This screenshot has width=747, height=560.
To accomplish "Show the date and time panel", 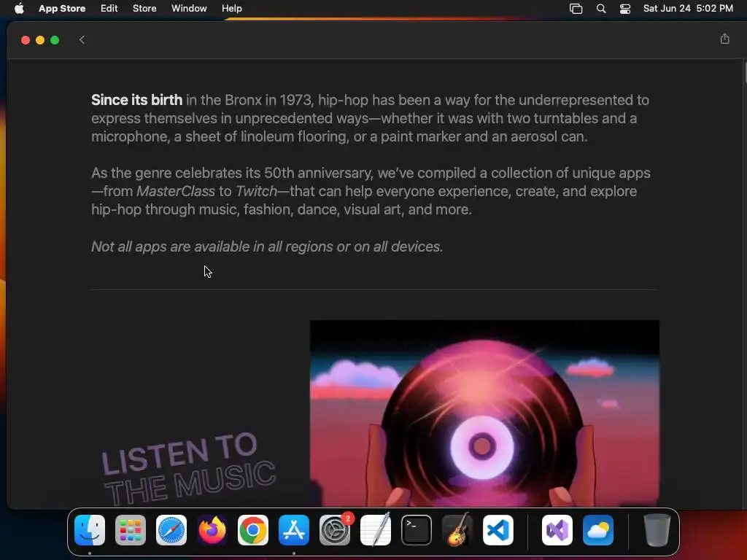I will [x=688, y=9].
